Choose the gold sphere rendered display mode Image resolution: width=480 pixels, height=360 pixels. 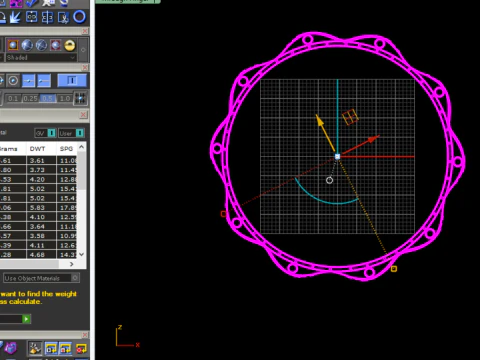[x=70, y=45]
